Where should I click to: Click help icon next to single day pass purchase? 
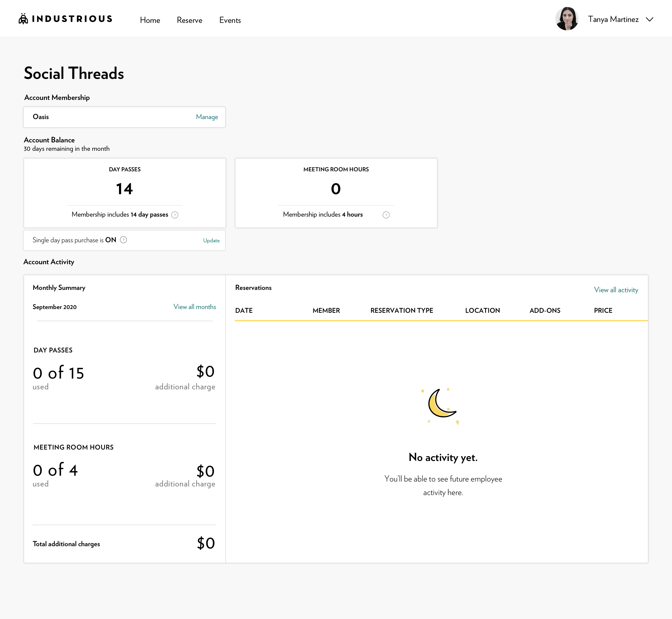[x=124, y=240]
